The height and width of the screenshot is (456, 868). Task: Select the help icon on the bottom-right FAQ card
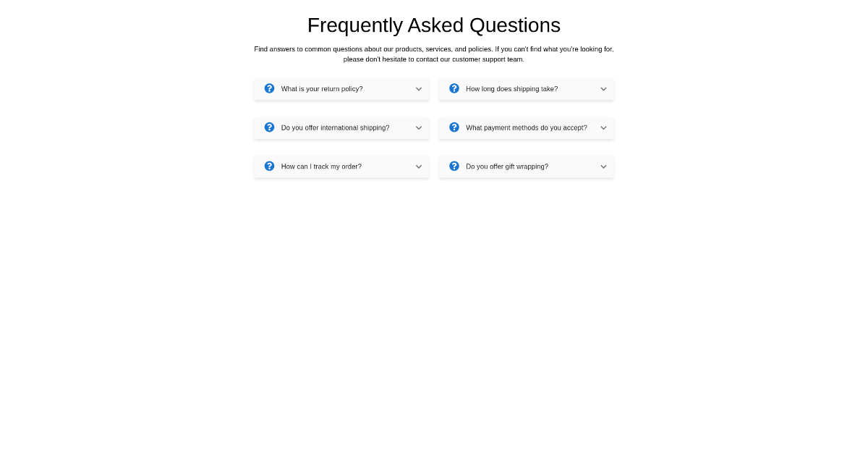click(454, 166)
